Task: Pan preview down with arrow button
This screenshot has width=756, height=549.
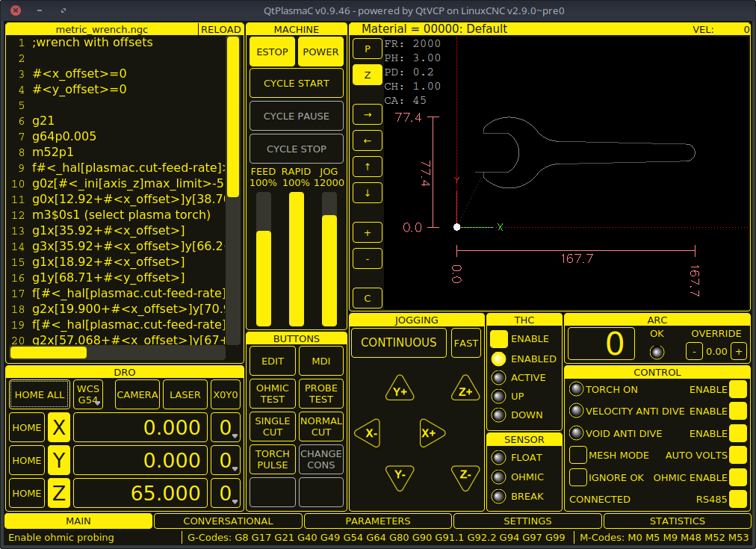Action: tap(368, 193)
